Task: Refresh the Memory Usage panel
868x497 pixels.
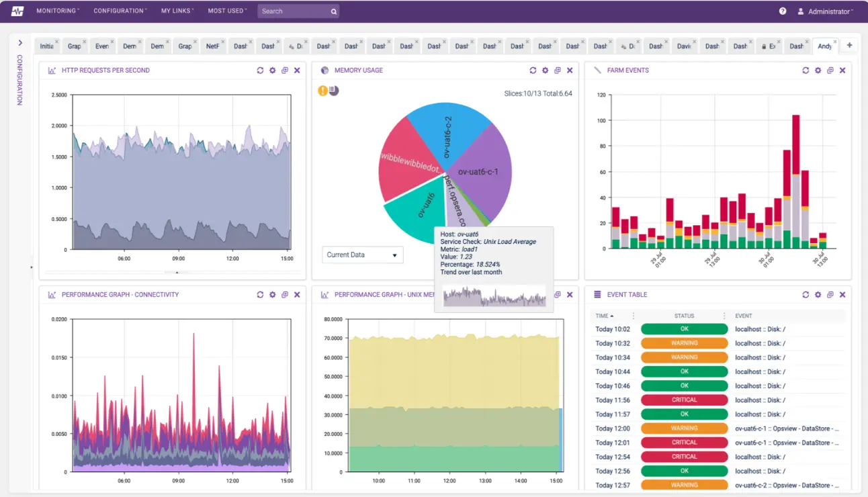Action: click(x=533, y=70)
